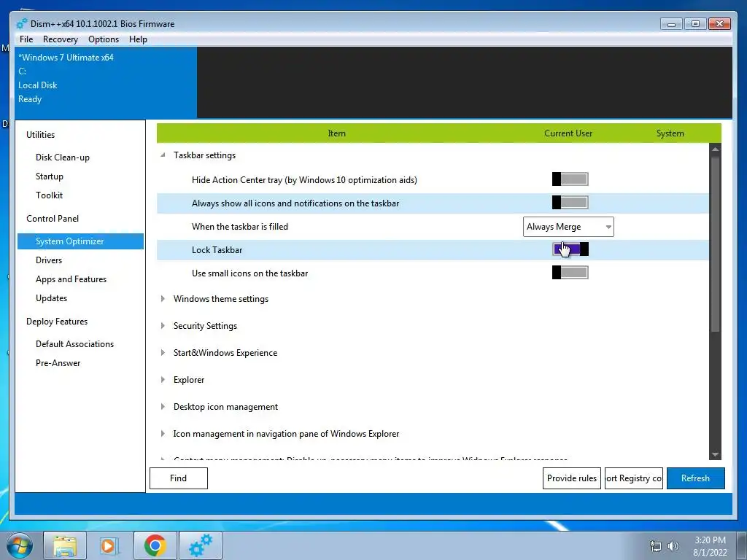Enable Use small icons on the taskbar switch
This screenshot has width=747, height=560.
click(570, 273)
